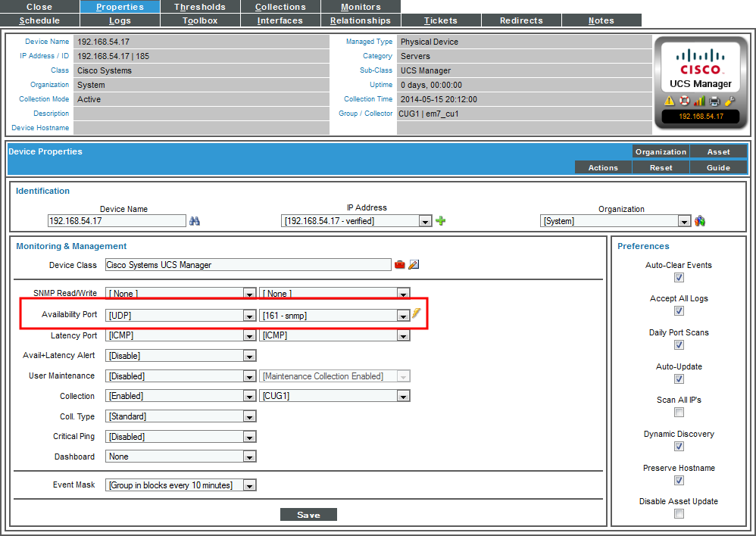Select the wrench asset icon
Viewport: 756px width, 536px height.
[x=729, y=101]
